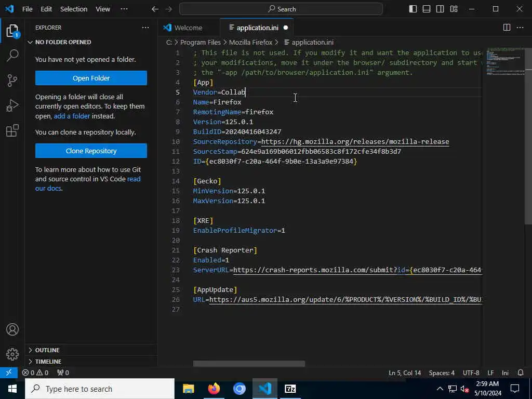Switch to the Welcome tab

point(189,28)
